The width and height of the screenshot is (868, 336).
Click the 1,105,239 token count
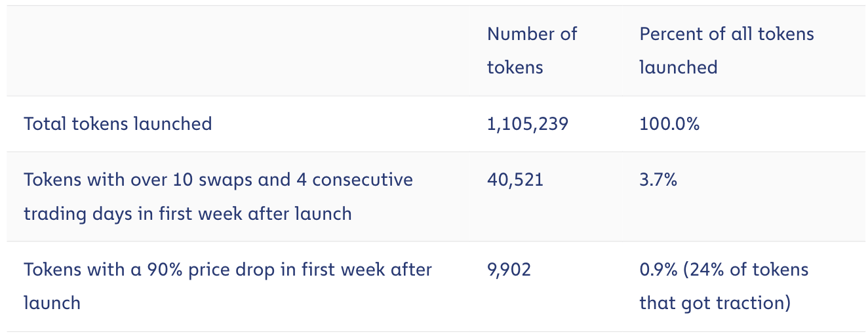click(x=527, y=123)
